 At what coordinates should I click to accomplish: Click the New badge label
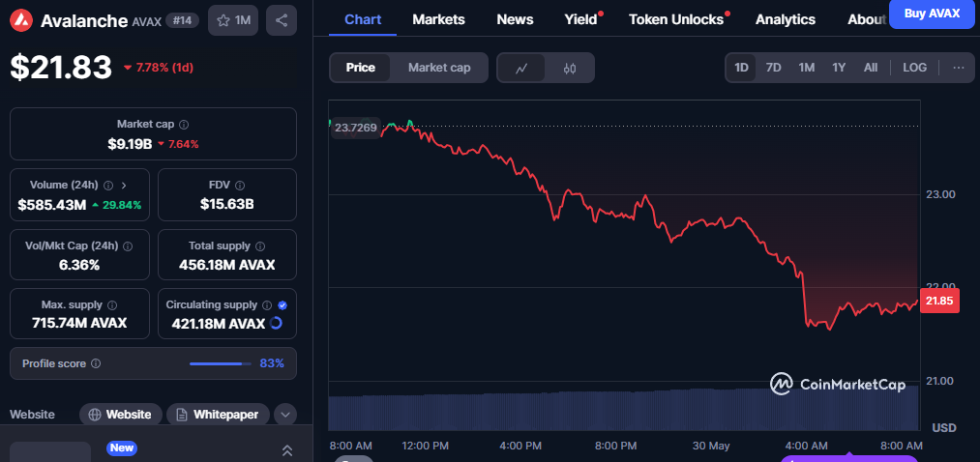pyautogui.click(x=122, y=448)
